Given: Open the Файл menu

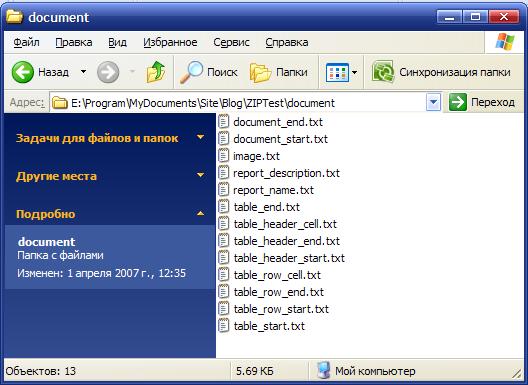Looking at the screenshot, I should tap(26, 42).
